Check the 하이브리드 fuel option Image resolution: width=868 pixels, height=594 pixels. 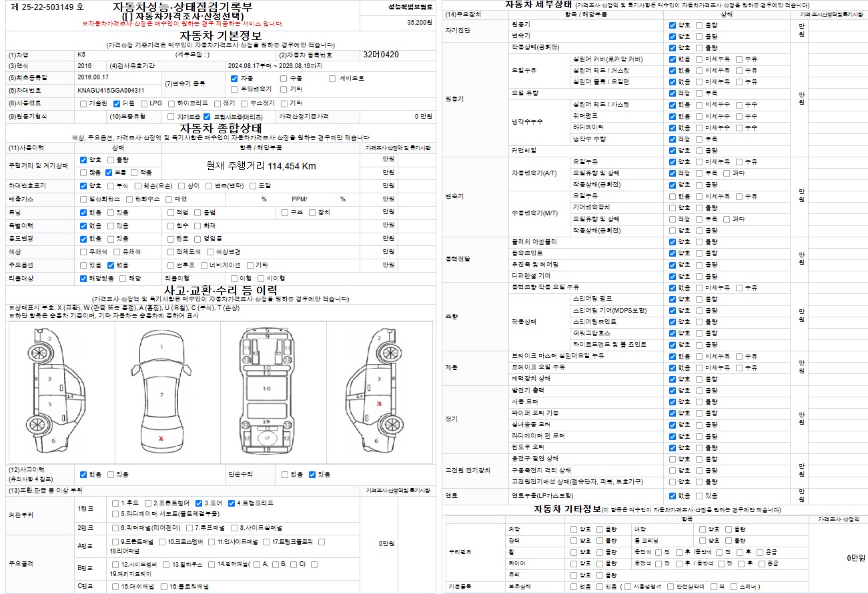(x=172, y=103)
